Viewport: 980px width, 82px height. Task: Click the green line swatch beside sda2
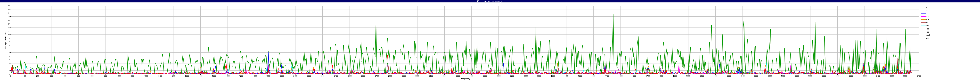pyautogui.click(x=923, y=10)
